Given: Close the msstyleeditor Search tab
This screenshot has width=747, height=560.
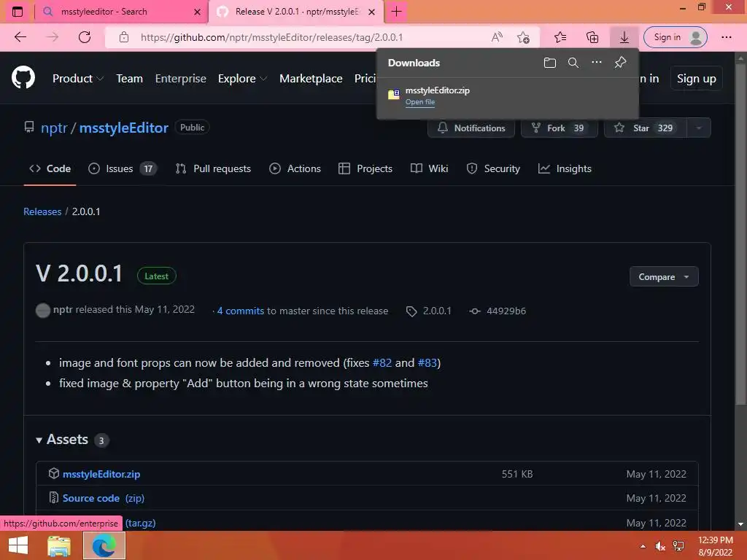Looking at the screenshot, I should click(197, 12).
